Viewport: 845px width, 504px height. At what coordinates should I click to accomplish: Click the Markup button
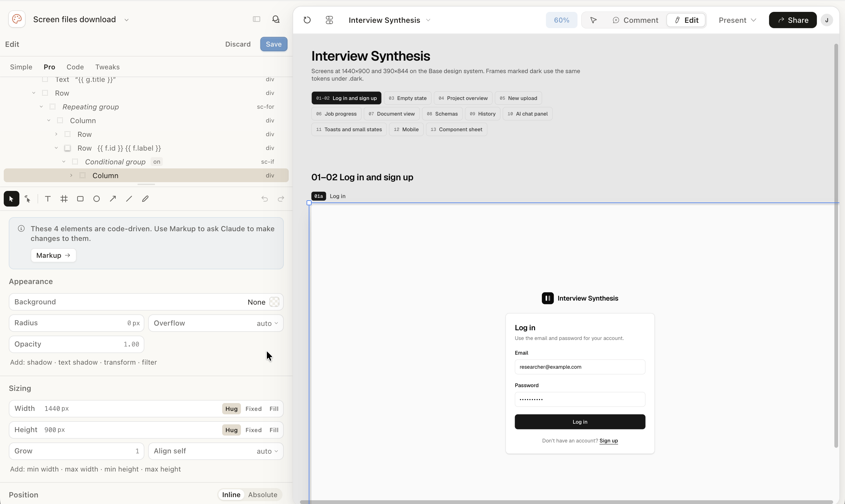(53, 255)
